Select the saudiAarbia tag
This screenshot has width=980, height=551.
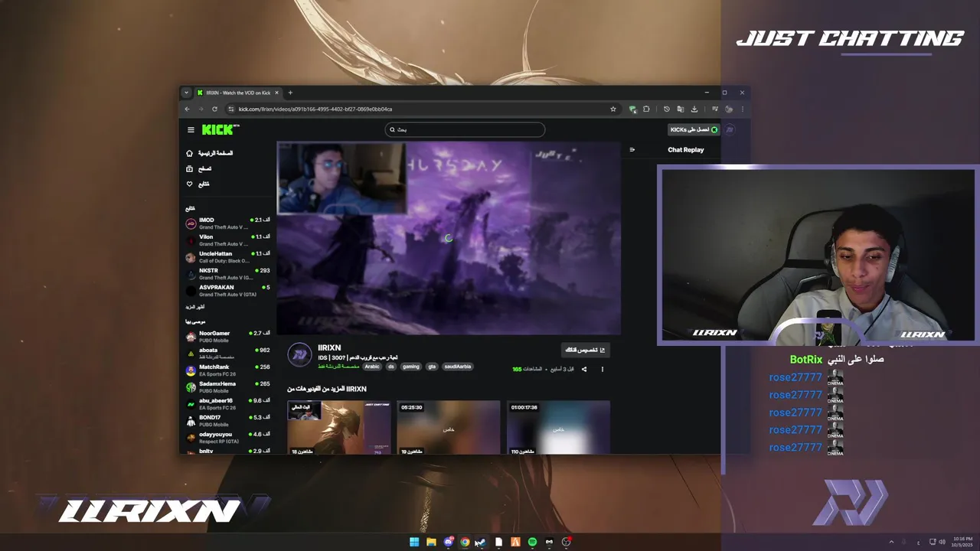point(458,367)
